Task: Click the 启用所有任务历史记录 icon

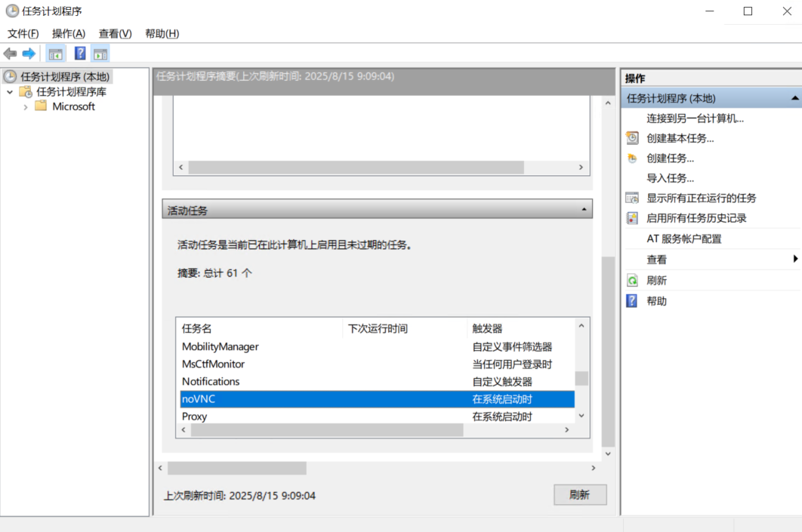Action: point(632,218)
